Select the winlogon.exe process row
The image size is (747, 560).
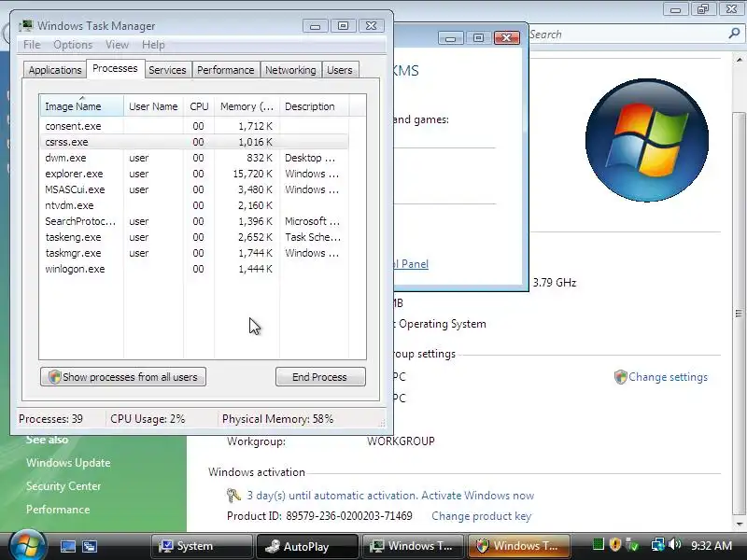[194, 269]
